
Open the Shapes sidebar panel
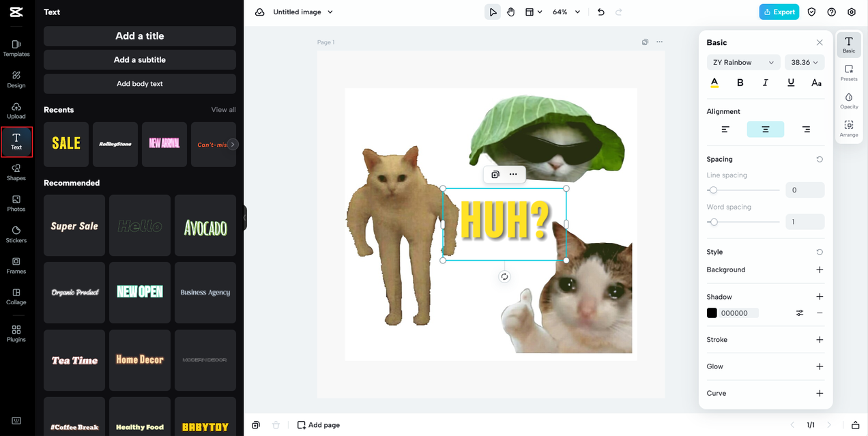16,172
